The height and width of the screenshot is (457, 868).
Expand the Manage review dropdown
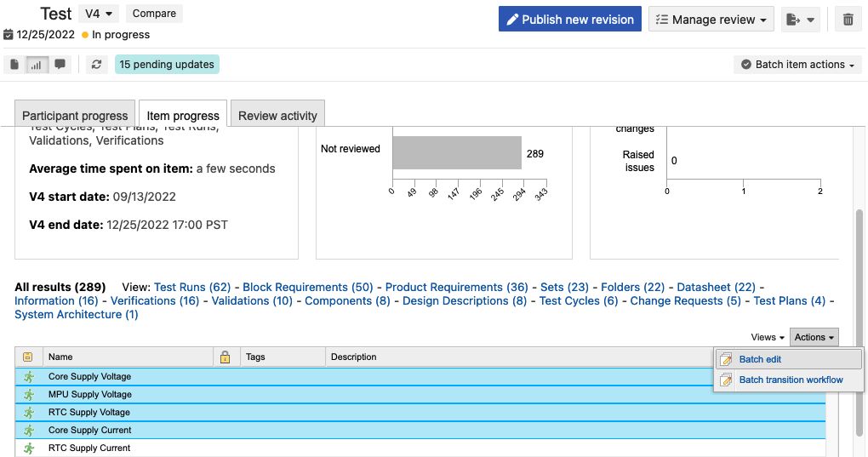coord(711,20)
